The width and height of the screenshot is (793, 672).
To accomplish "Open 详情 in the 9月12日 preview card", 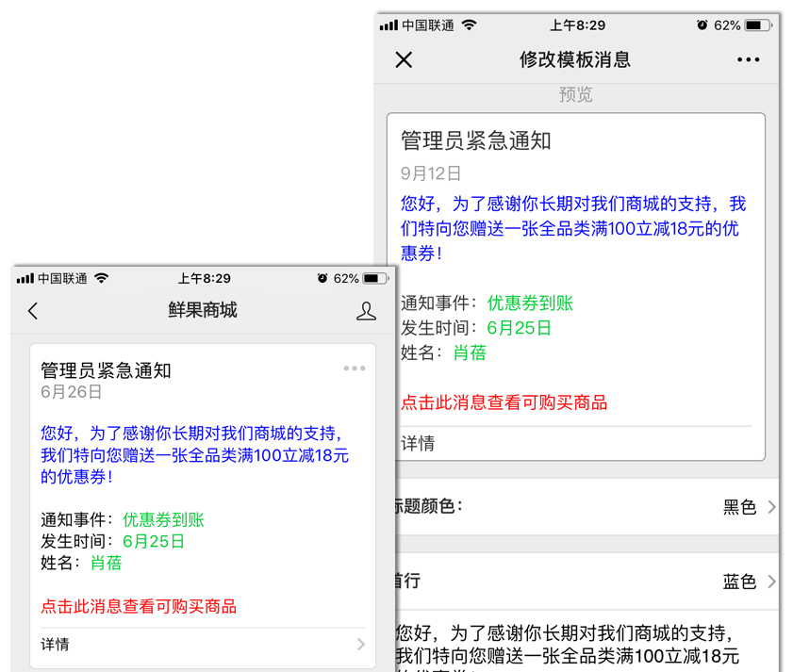I will tap(419, 443).
